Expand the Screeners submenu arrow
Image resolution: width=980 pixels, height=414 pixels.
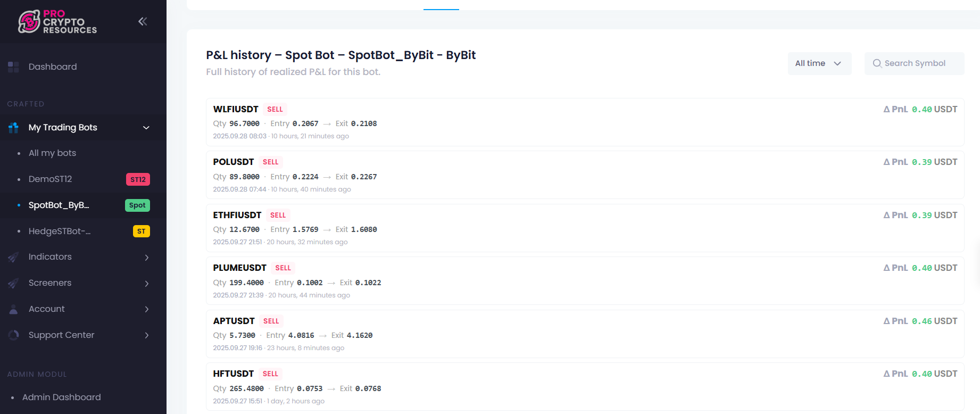coord(147,284)
